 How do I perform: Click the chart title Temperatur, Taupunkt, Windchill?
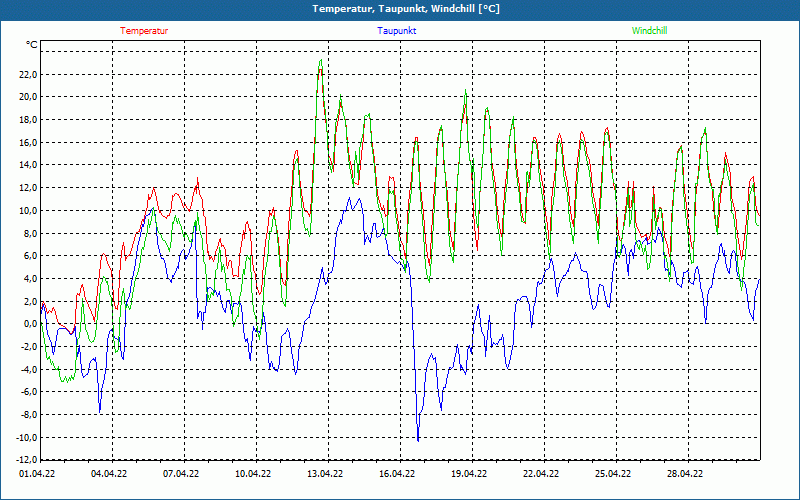[406, 9]
